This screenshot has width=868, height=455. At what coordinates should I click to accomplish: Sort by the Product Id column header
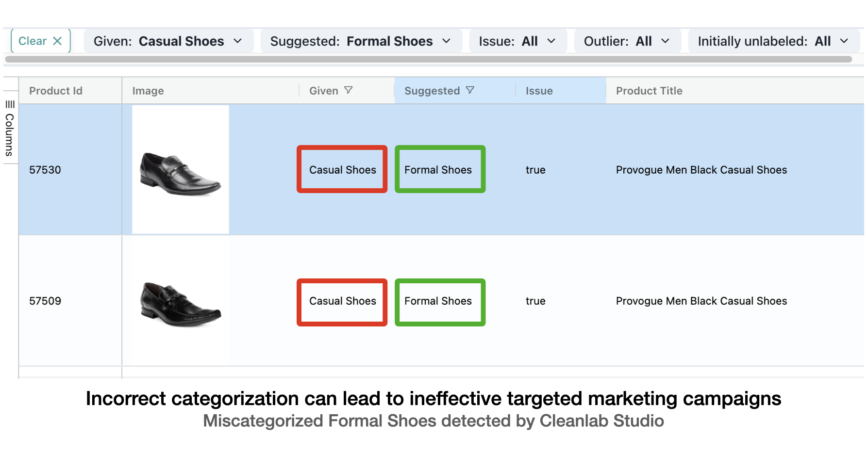(x=56, y=91)
